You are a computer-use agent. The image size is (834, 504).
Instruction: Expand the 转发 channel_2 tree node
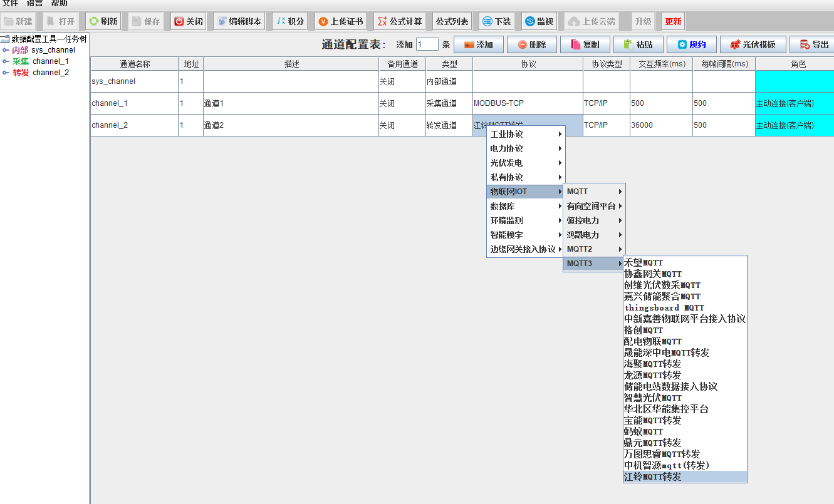coord(6,73)
